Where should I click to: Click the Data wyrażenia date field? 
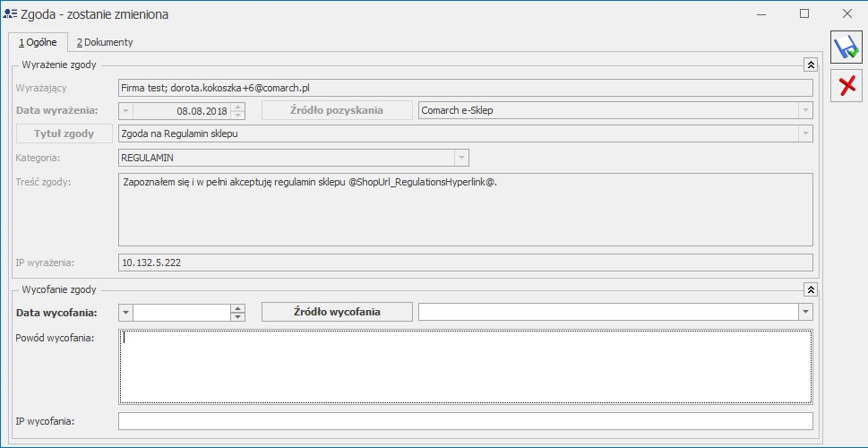click(182, 111)
